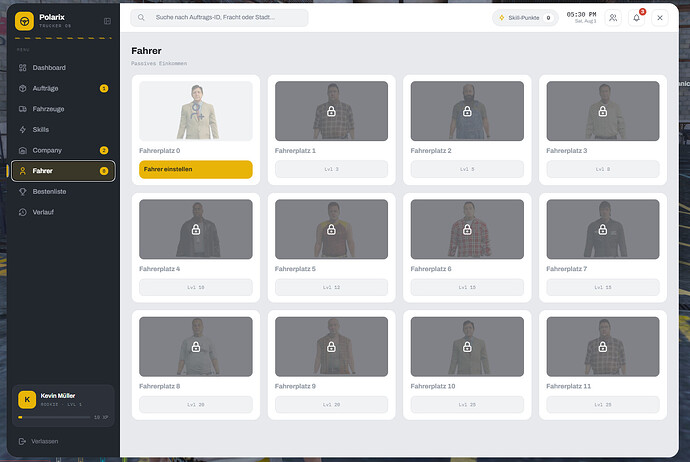Open the Skill-Punkte counter pill
690x462 pixels.
525,18
